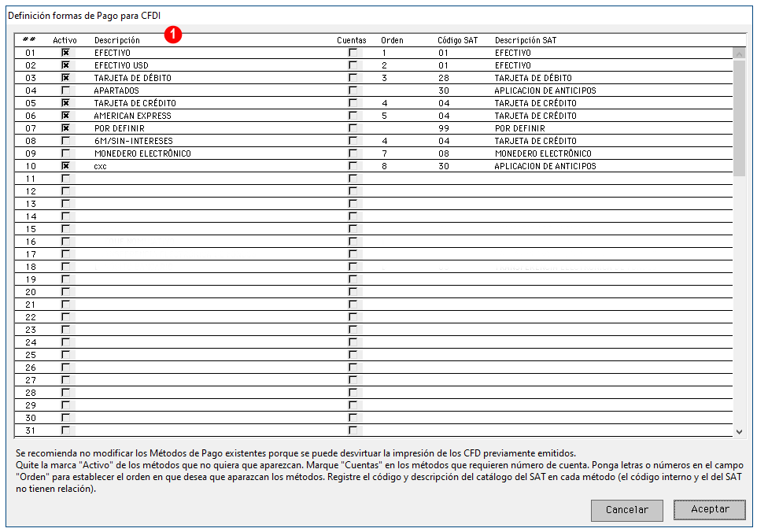Click the Cuentas column header
757x532 pixels.
352,40
